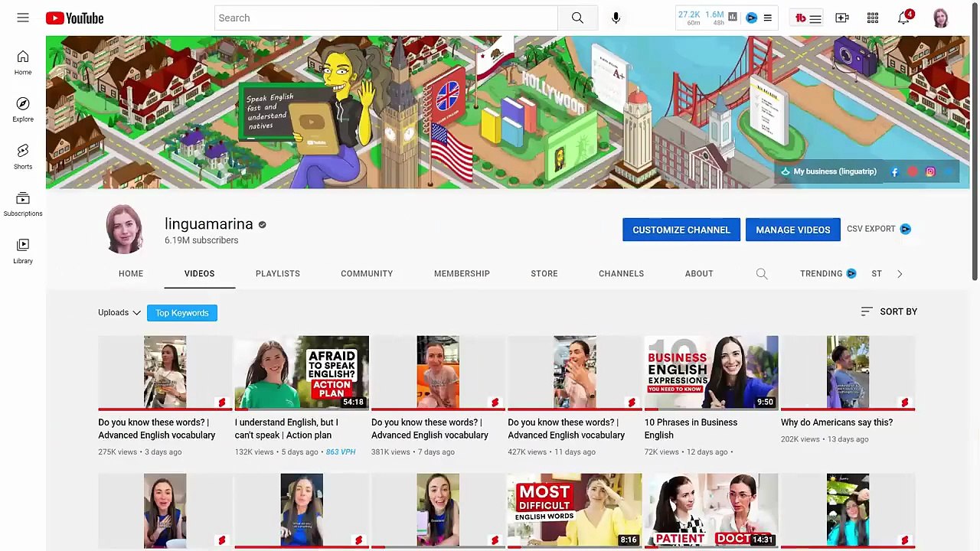This screenshot has height=551, width=980.
Task: Open the hamburger guide menu
Action: pyautogui.click(x=23, y=18)
